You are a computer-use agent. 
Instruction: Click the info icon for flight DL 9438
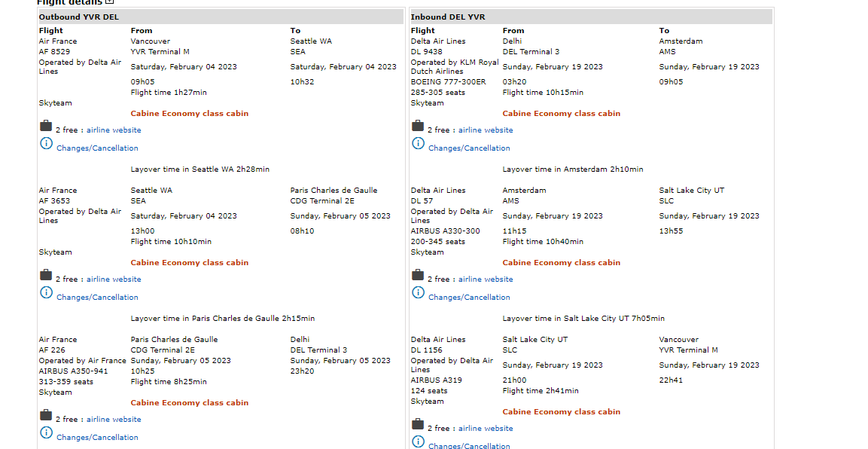click(418, 143)
